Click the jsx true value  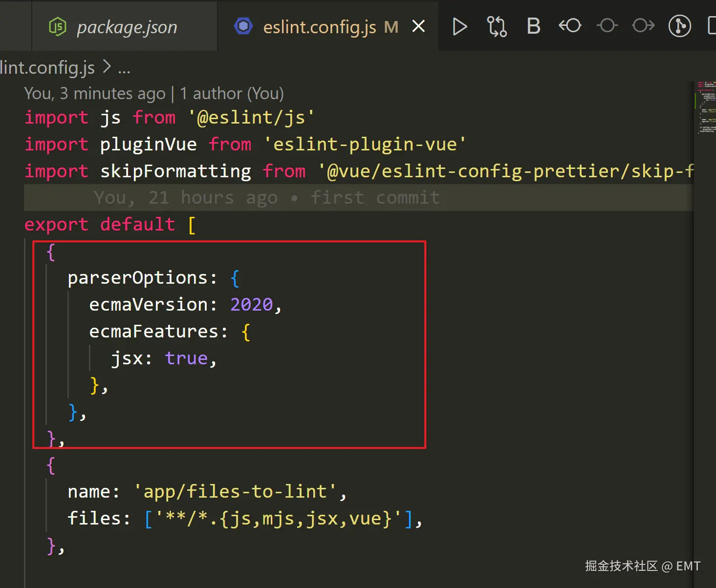(186, 358)
